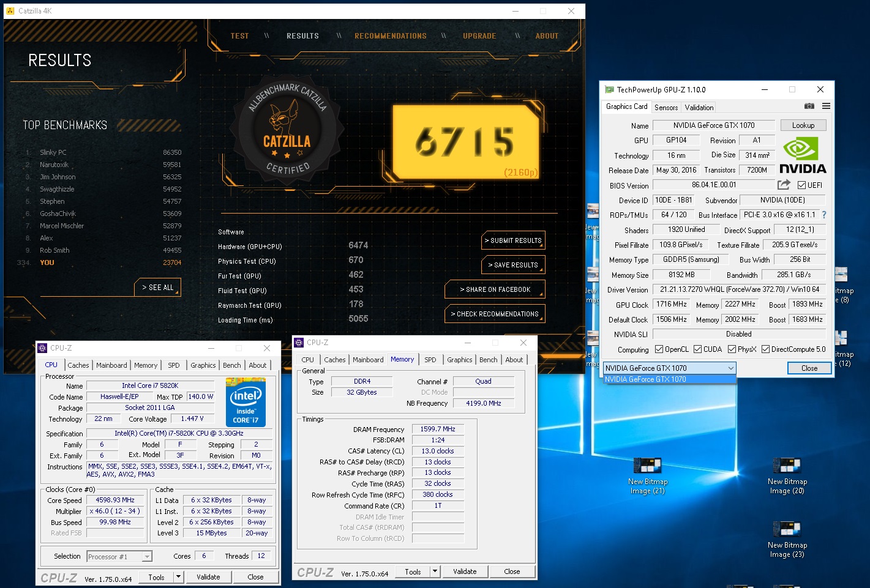Open the ABOUT section in Catzilla
870x588 pixels.
point(547,36)
